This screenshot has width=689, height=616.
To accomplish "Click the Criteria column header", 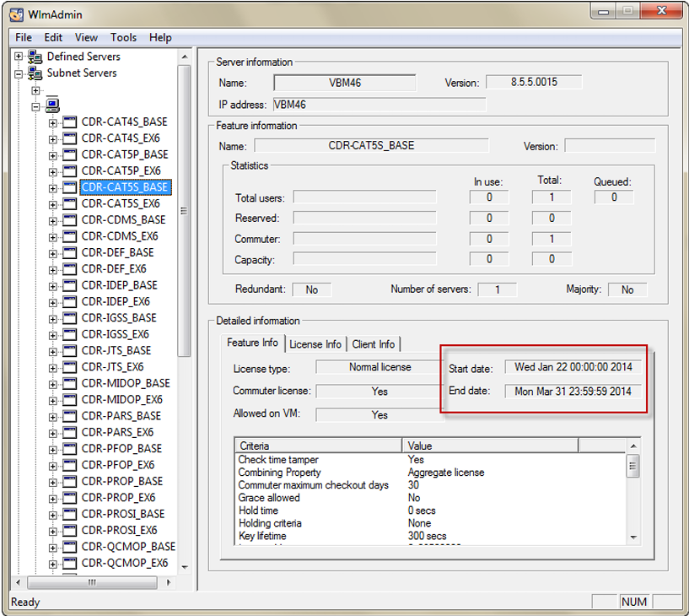I will (x=318, y=445).
